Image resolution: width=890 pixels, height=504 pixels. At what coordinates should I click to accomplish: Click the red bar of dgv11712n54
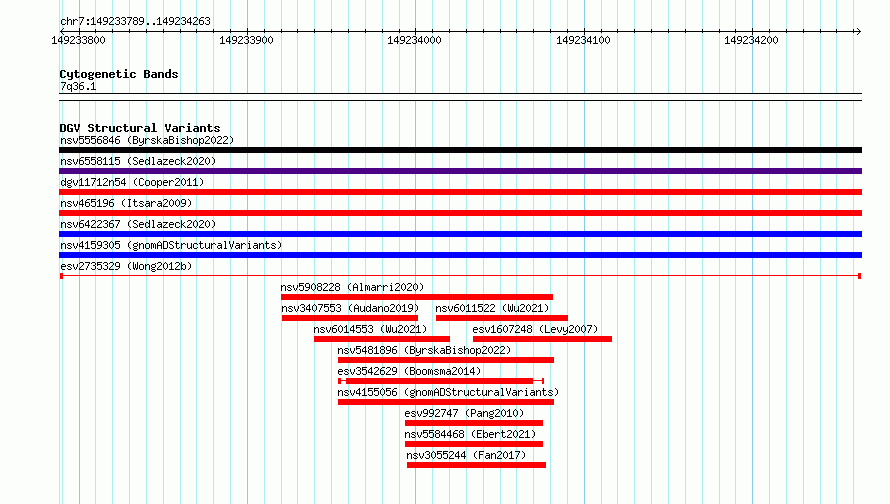coord(460,192)
